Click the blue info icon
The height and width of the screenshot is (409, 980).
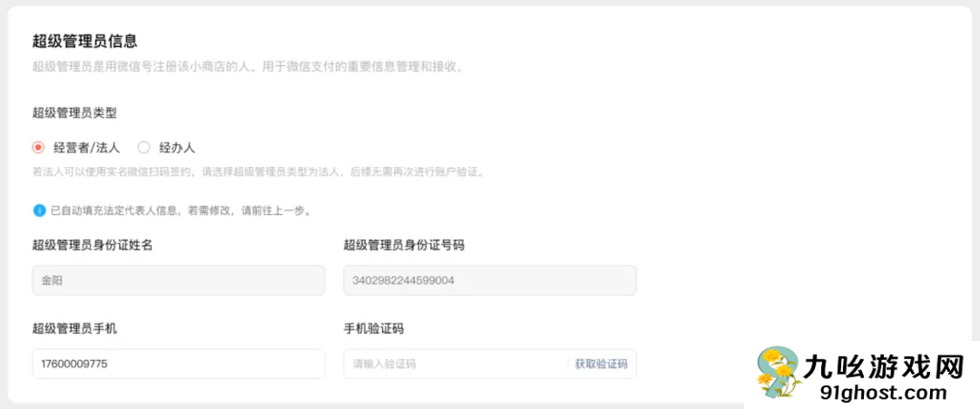tap(39, 210)
